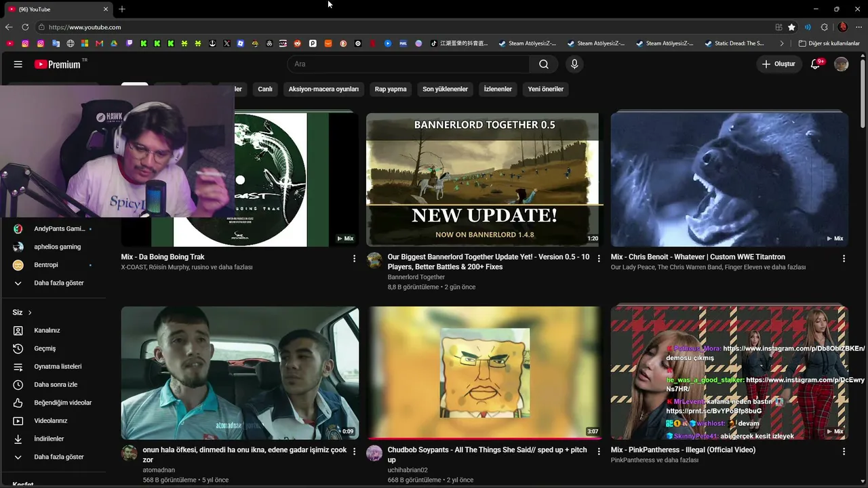The height and width of the screenshot is (488, 868).
Task: Go back with the browser back arrow
Action: [x=9, y=27]
